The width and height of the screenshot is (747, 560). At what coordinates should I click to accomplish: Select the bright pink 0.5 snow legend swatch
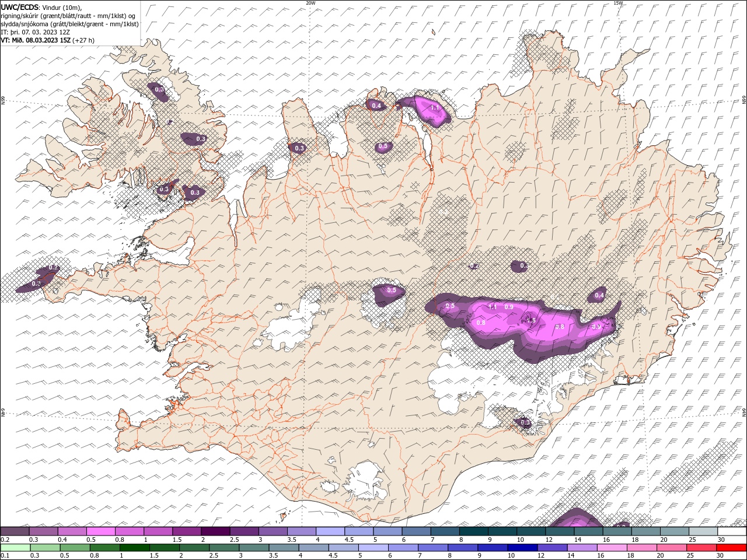pyautogui.click(x=100, y=531)
